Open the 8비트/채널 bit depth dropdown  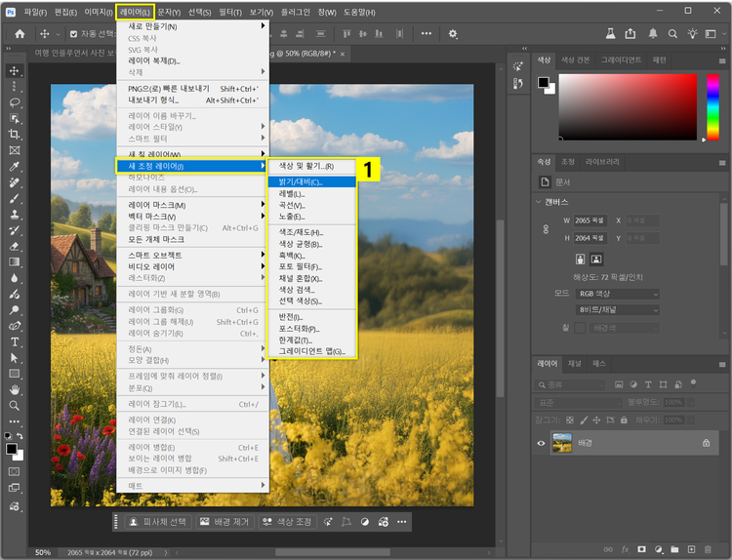pyautogui.click(x=616, y=309)
